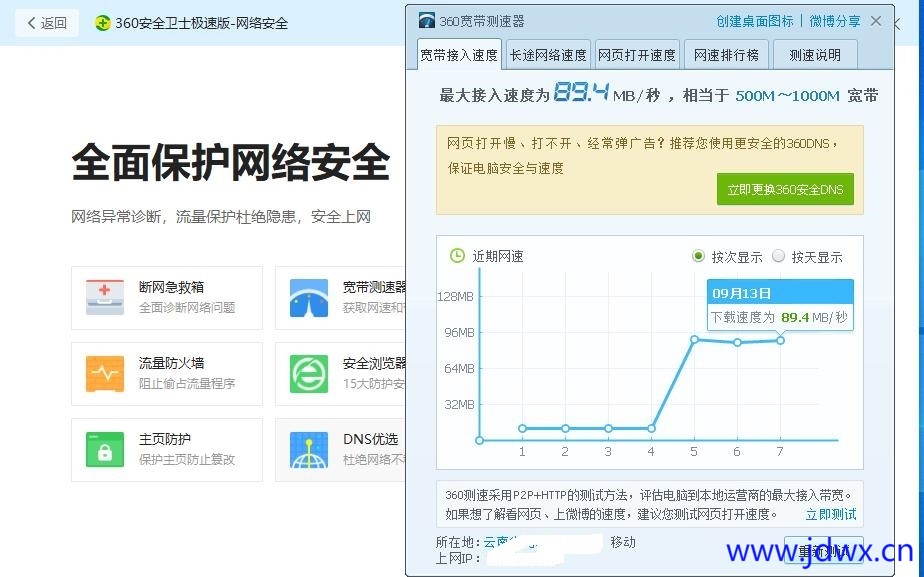Open the 断网急救箱 first-aid kit icon
Screen dimensions: 924x577
105,298
